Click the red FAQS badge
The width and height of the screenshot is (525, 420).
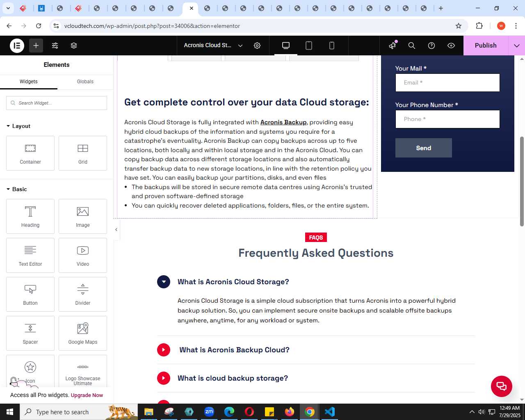(316, 237)
